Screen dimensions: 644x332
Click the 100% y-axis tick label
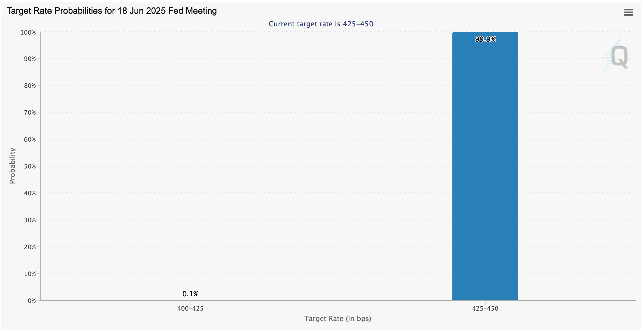28,33
